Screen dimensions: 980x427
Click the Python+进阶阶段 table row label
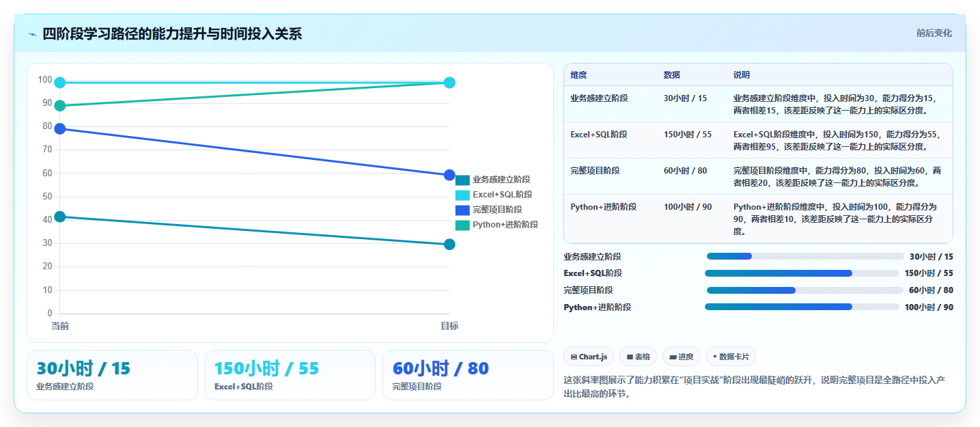[x=604, y=207]
